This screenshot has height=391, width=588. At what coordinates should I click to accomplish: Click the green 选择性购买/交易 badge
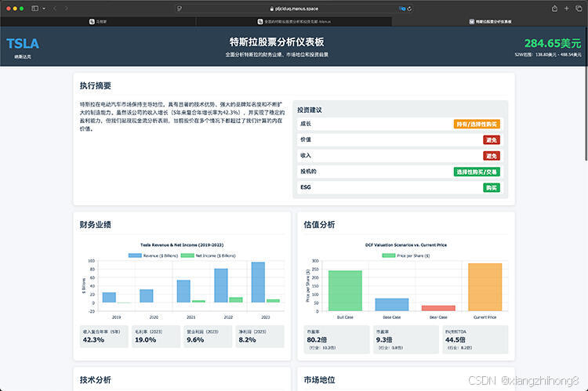[477, 172]
